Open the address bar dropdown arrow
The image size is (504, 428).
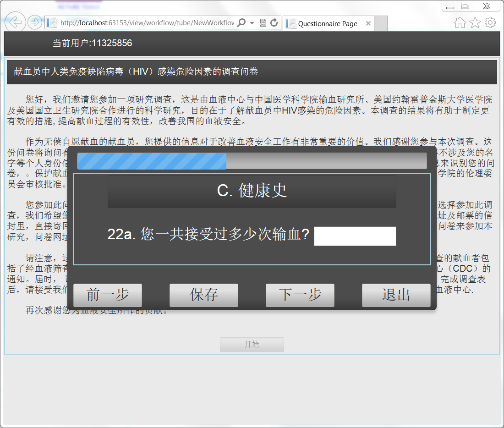click(252, 23)
